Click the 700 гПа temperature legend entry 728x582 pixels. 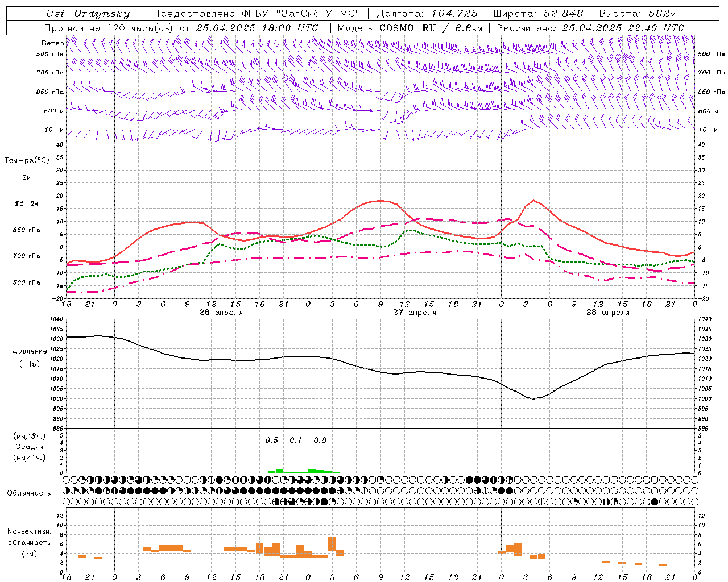[26, 256]
